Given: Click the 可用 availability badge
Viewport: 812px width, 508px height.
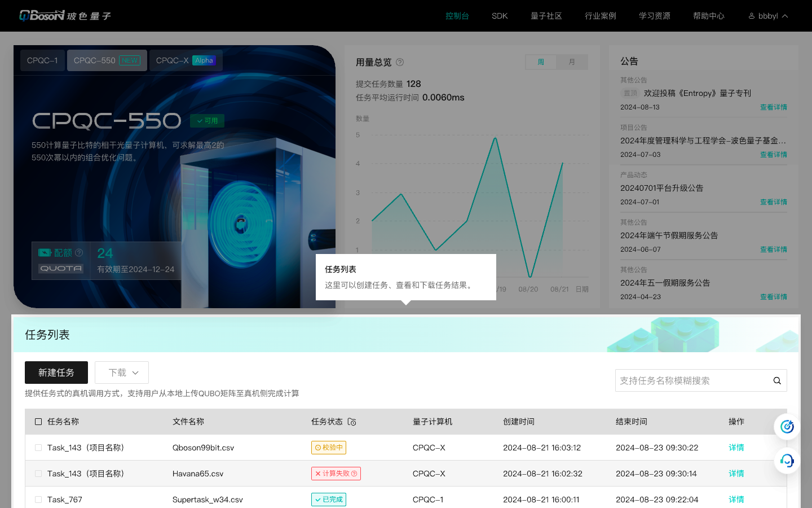Looking at the screenshot, I should (x=208, y=121).
